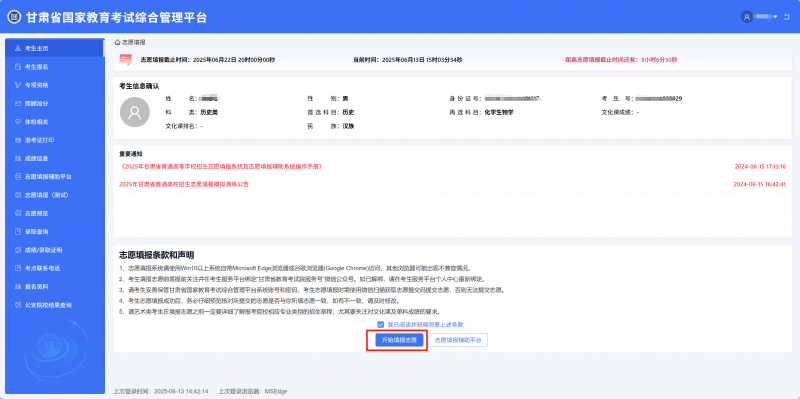
Task: Click the 准考证打印 printer icon
Action: [x=18, y=140]
